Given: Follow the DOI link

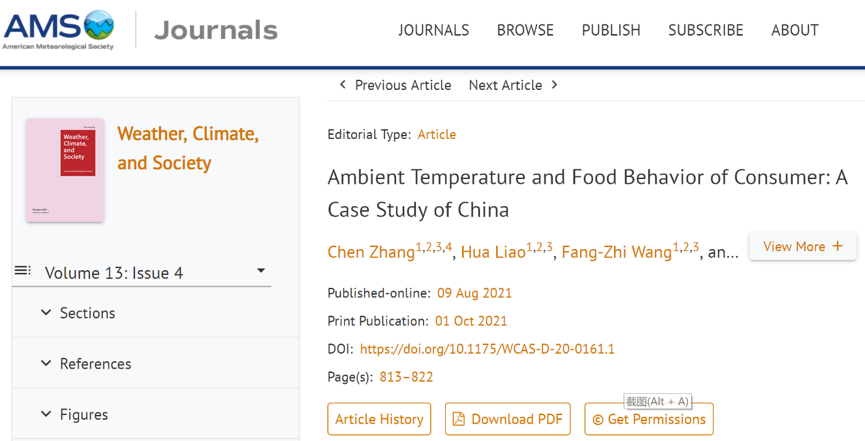Looking at the screenshot, I should 487,349.
